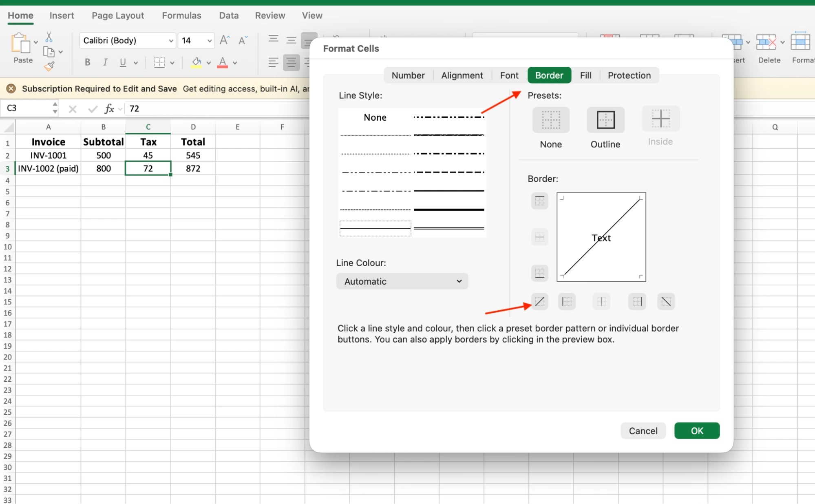Click the Align Left icon

(273, 62)
